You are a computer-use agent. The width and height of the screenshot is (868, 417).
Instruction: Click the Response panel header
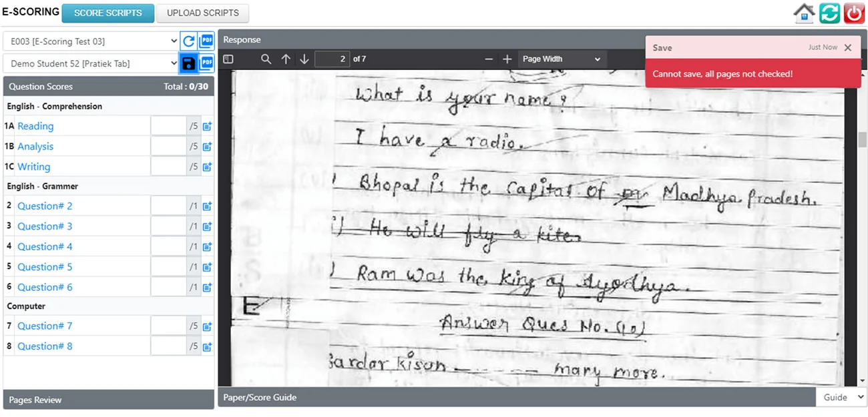pos(431,39)
